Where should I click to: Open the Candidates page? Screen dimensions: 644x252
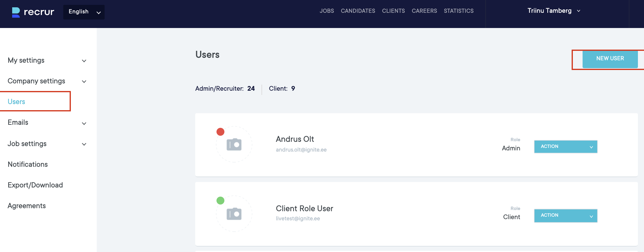(358, 11)
